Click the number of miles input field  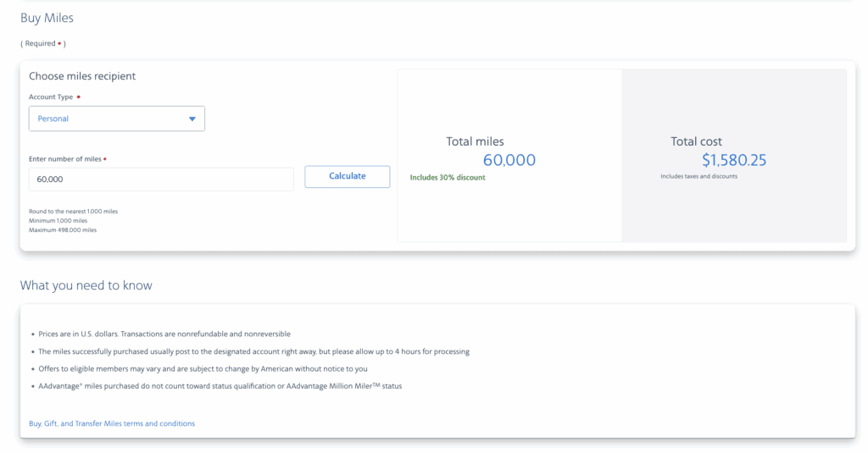coord(161,180)
